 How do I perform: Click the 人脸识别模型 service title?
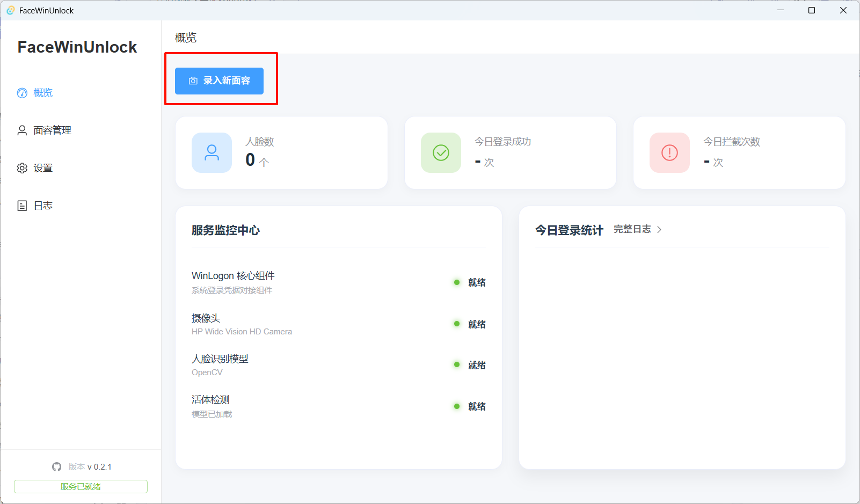(x=220, y=359)
